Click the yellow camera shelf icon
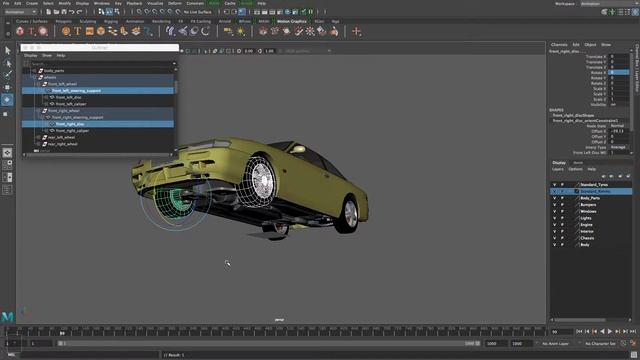640x360 pixels. pos(228,31)
